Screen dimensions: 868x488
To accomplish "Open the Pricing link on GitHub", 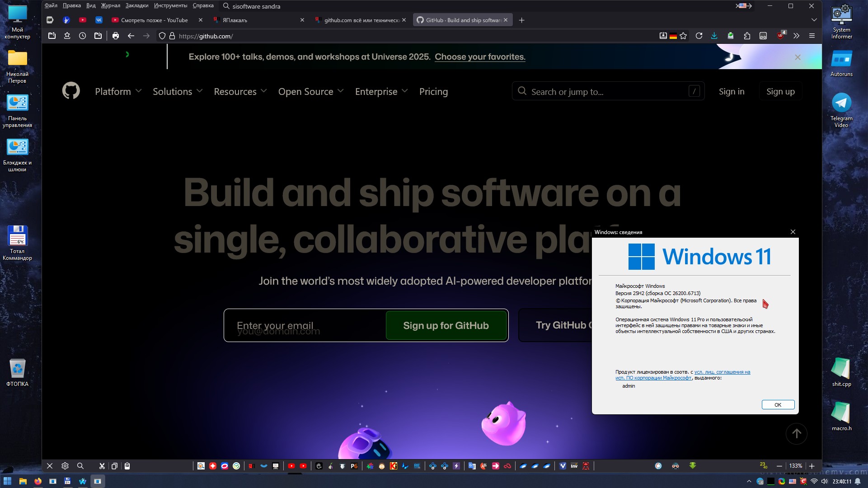I will click(x=433, y=91).
